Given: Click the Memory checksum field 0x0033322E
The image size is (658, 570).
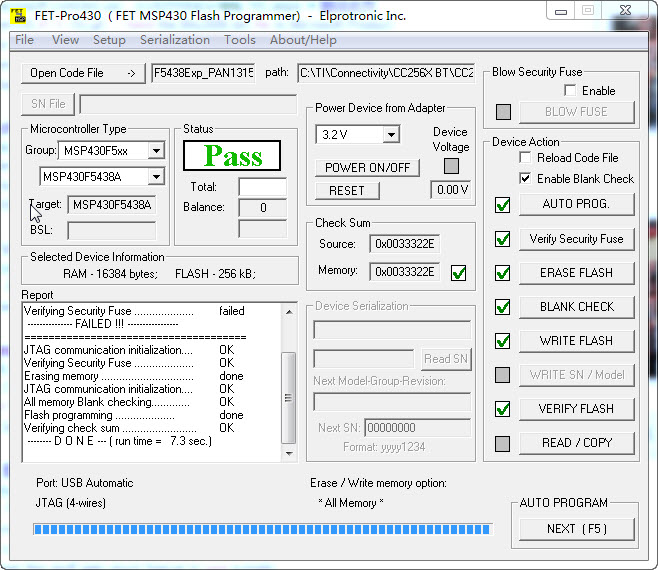Looking at the screenshot, I should coord(405,272).
